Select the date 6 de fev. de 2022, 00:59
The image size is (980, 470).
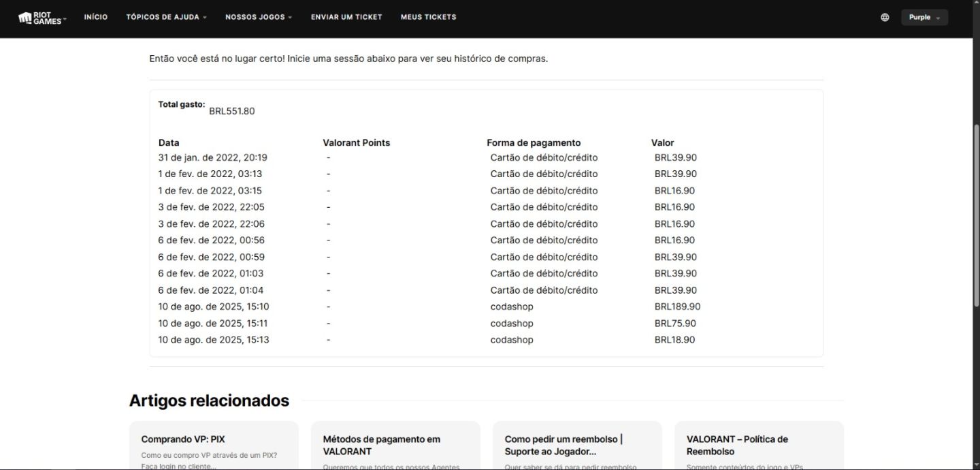(212, 257)
